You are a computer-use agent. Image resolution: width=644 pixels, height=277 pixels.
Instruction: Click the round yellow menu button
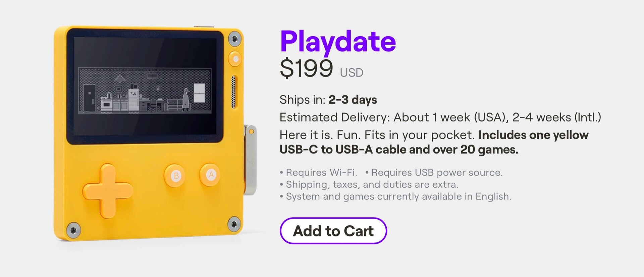pyautogui.click(x=235, y=59)
